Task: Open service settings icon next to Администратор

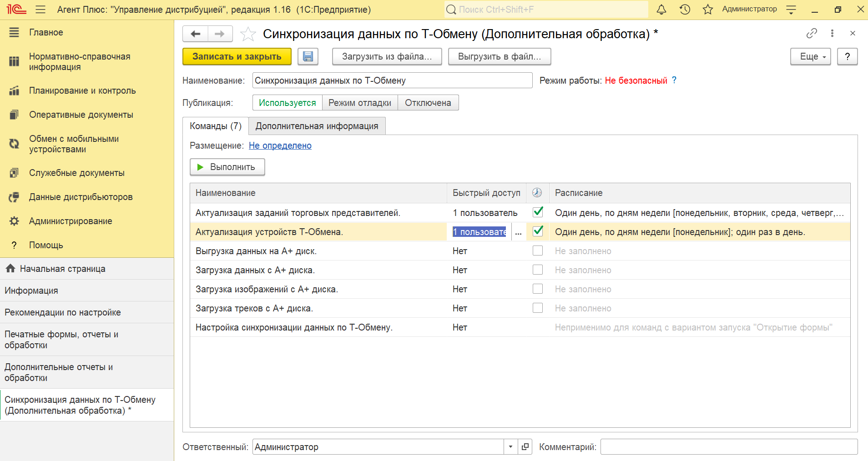Action: pyautogui.click(x=791, y=9)
